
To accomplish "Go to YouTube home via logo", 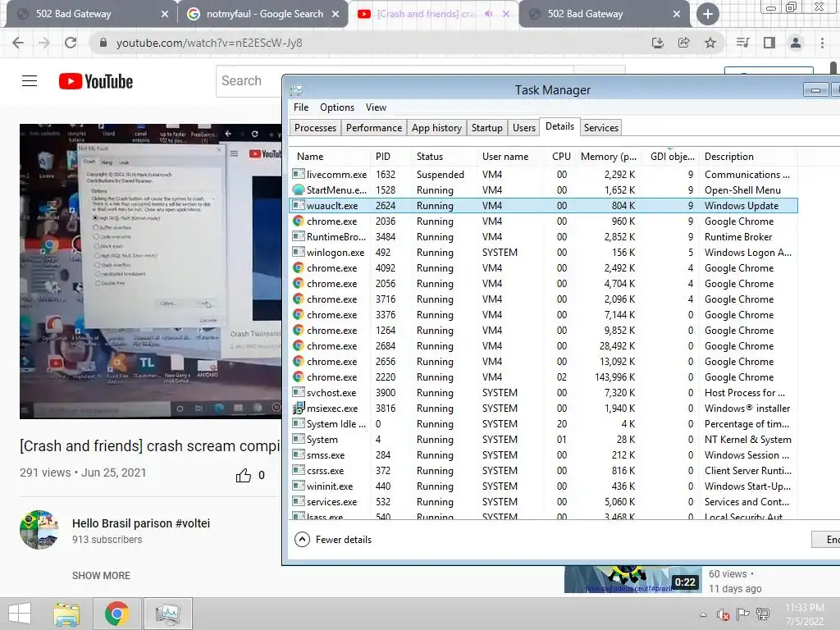I will tap(96, 81).
